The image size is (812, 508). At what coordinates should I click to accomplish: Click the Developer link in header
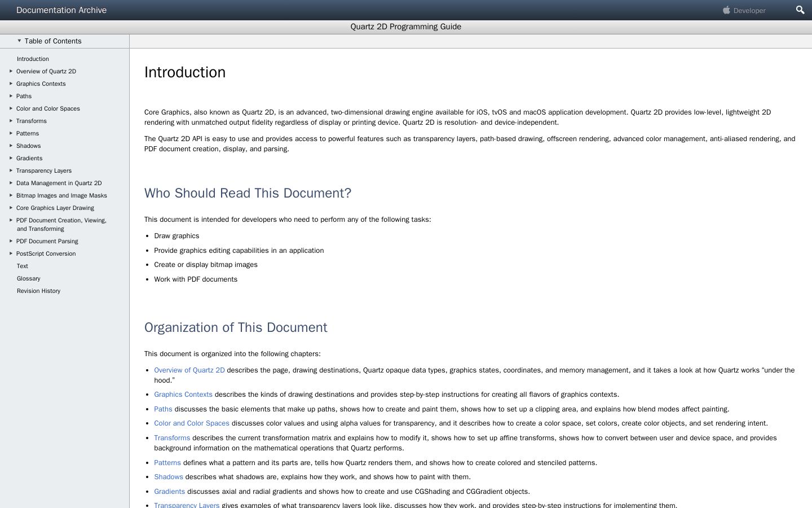749,11
